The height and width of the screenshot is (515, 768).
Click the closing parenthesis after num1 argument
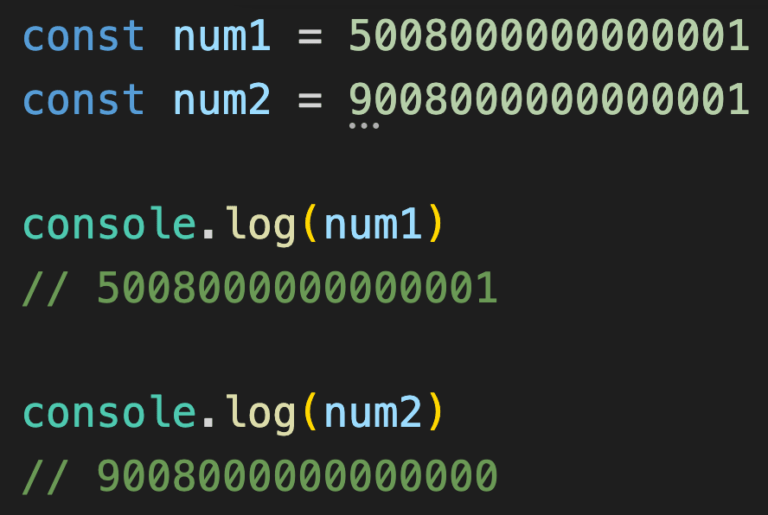[x=435, y=224]
